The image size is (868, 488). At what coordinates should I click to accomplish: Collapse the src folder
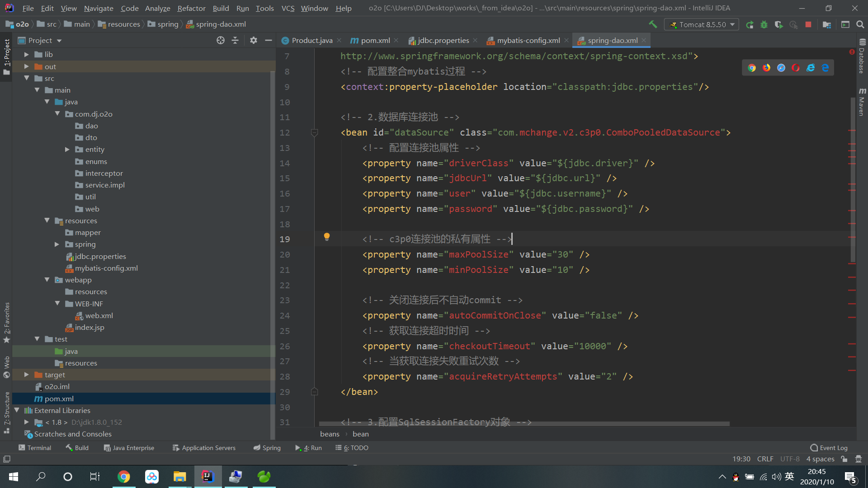point(27,78)
